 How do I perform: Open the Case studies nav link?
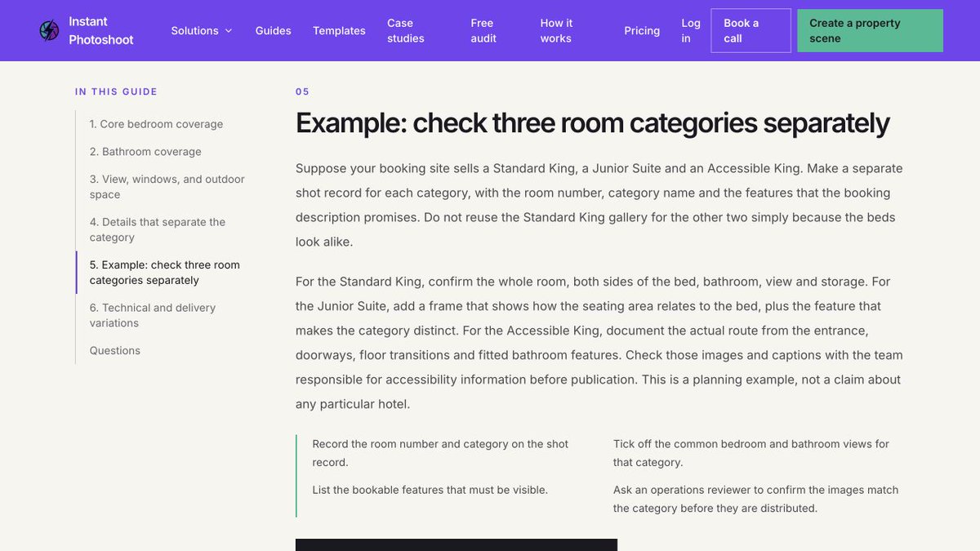(x=406, y=30)
